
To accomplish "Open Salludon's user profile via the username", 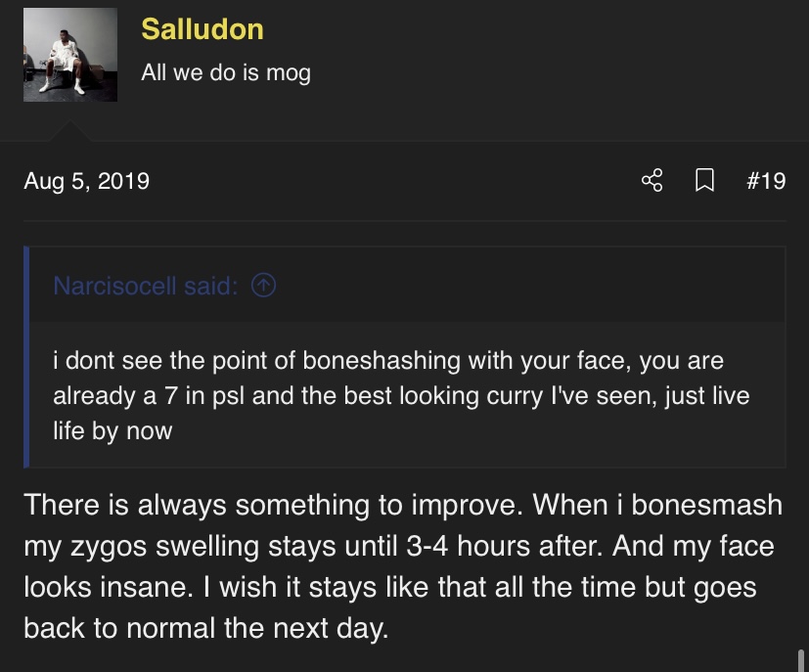I will (x=202, y=29).
